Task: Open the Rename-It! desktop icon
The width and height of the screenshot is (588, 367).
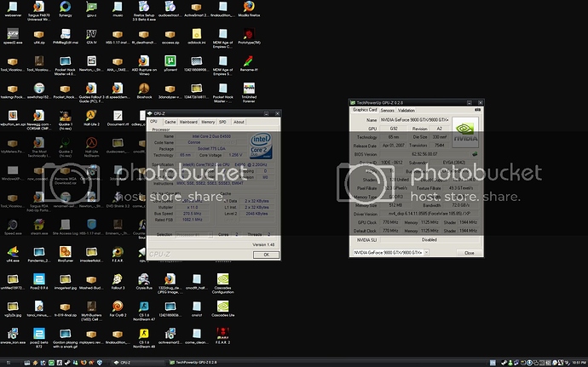Action: [x=249, y=63]
